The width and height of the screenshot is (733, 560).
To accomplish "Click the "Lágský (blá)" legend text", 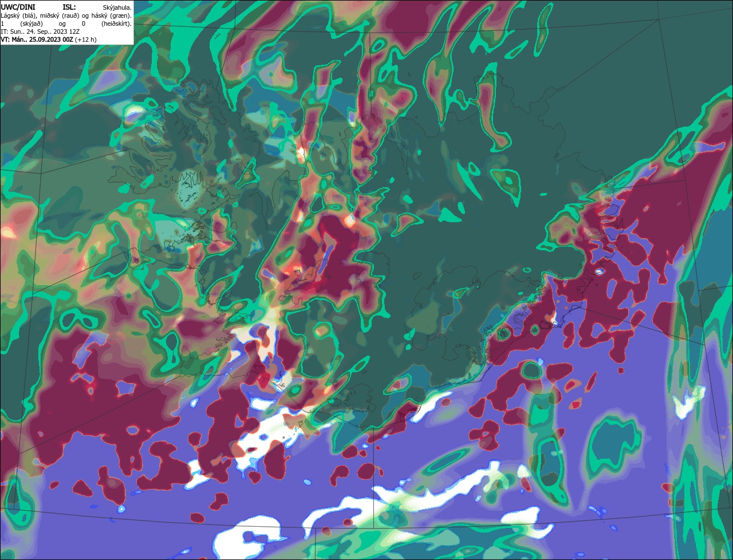I will coord(17,16).
